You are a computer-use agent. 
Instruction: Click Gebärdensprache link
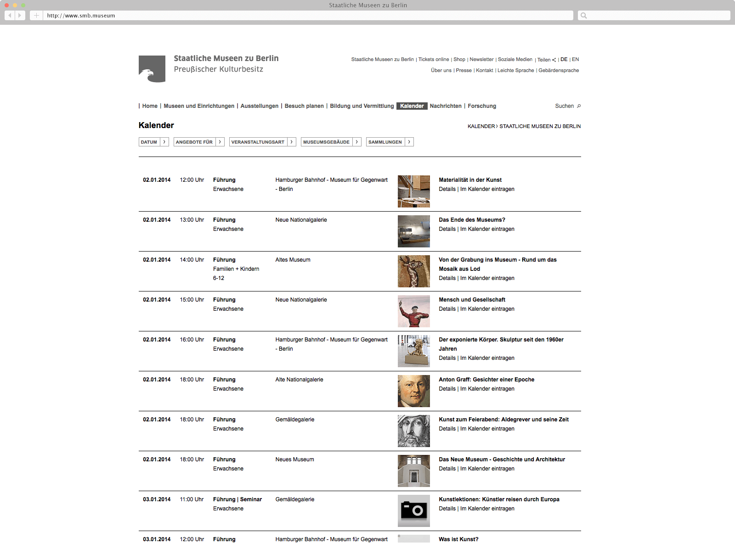pyautogui.click(x=559, y=70)
